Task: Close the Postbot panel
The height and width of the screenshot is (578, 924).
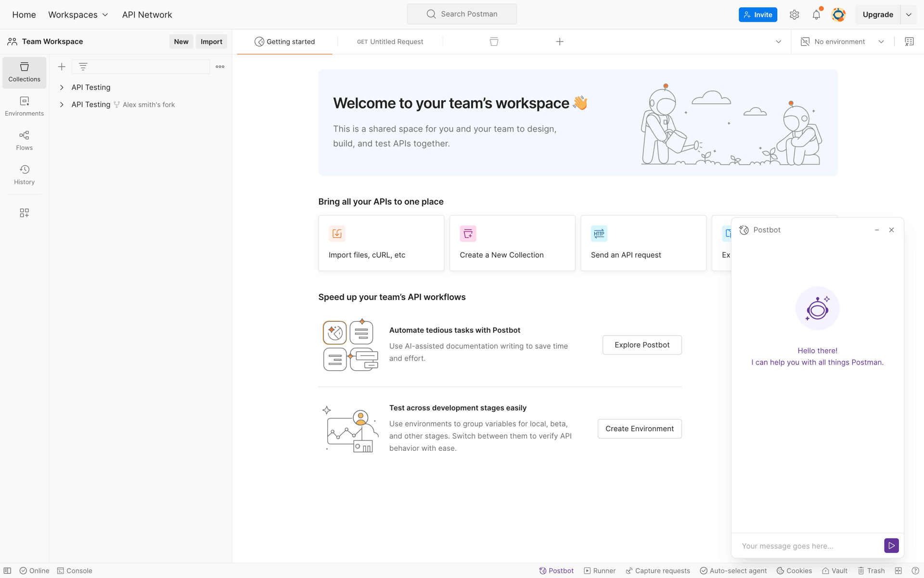Action: click(x=891, y=230)
